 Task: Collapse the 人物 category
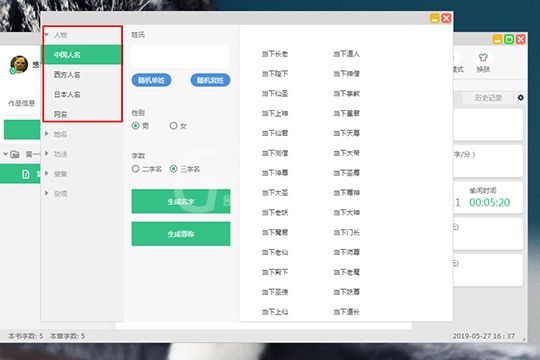coord(46,35)
